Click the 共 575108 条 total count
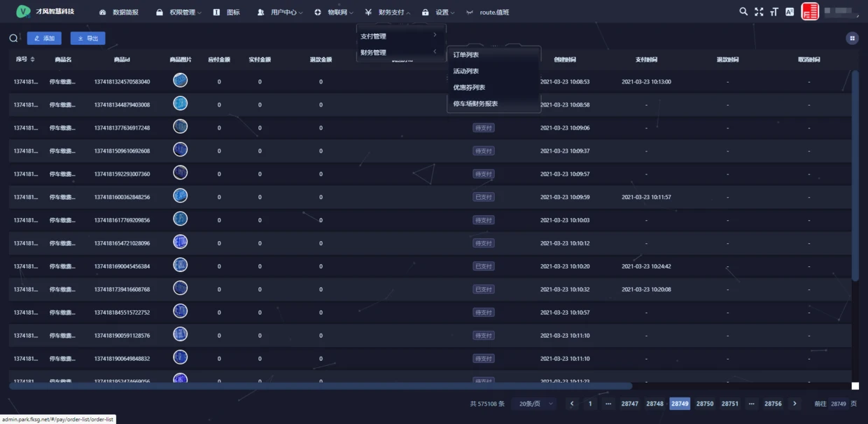This screenshot has height=424, width=868. (x=487, y=404)
